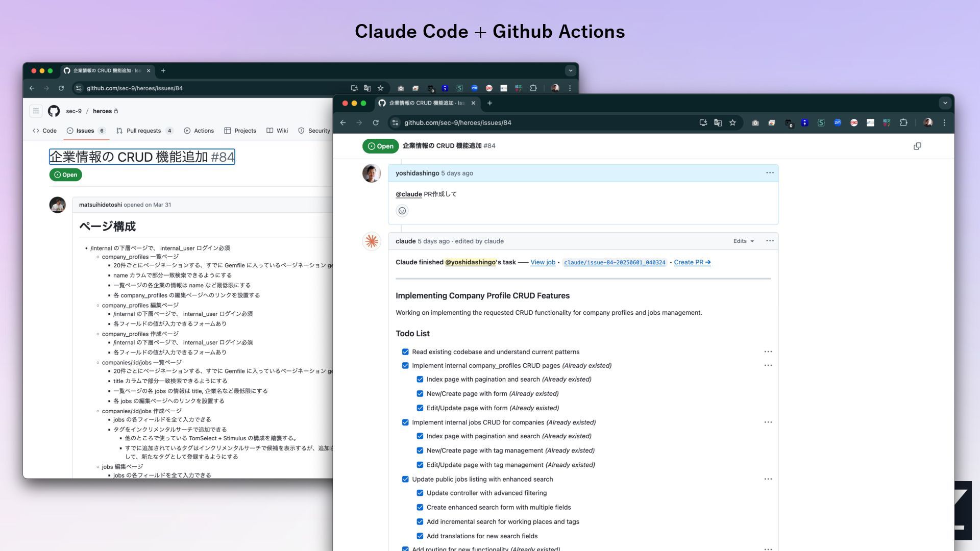Open new tab in rear browser window
The image size is (980, 551).
coord(163,70)
